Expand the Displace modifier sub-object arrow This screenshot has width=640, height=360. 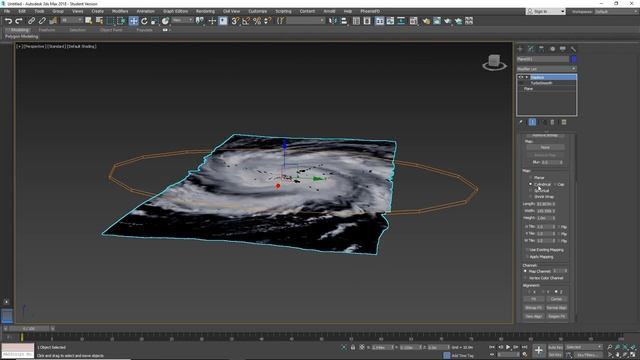pyautogui.click(x=527, y=77)
